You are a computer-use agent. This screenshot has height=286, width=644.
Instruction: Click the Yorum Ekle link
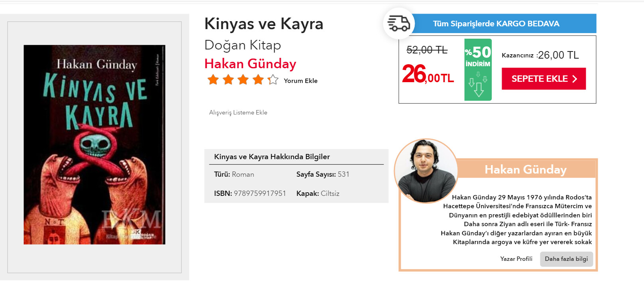301,81
